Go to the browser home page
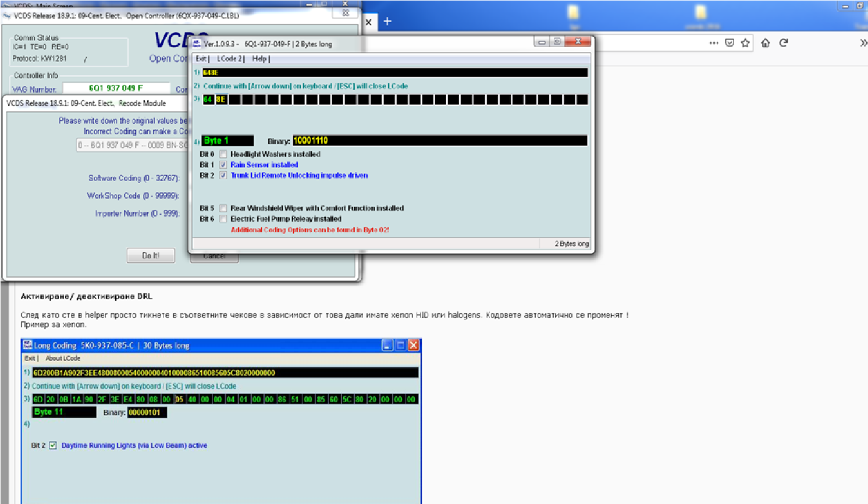The height and width of the screenshot is (504, 868). 765,43
